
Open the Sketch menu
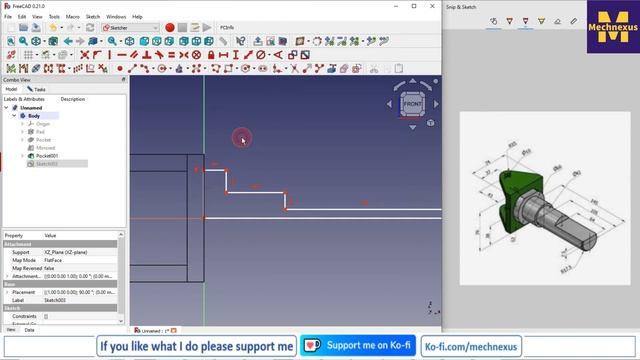coord(93,17)
